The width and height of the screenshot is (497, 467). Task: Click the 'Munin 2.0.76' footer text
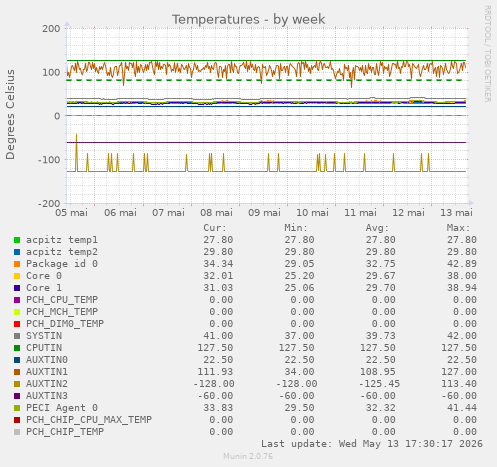coord(248,456)
